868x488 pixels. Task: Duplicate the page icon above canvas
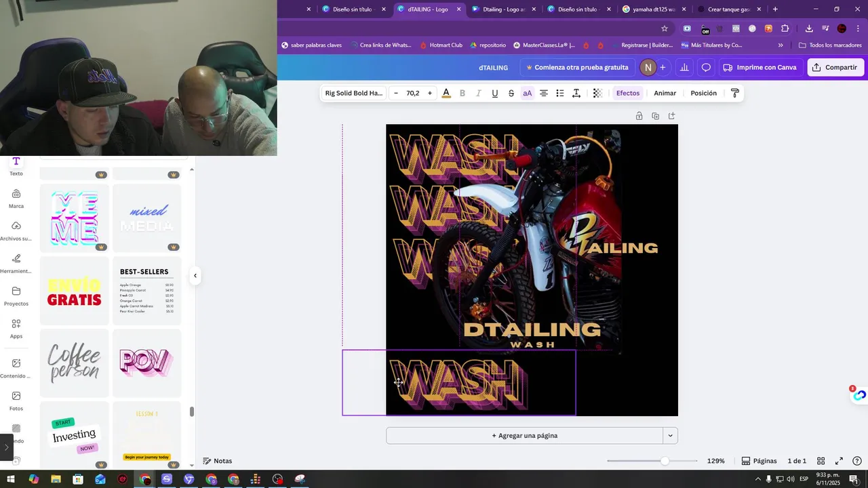click(655, 116)
